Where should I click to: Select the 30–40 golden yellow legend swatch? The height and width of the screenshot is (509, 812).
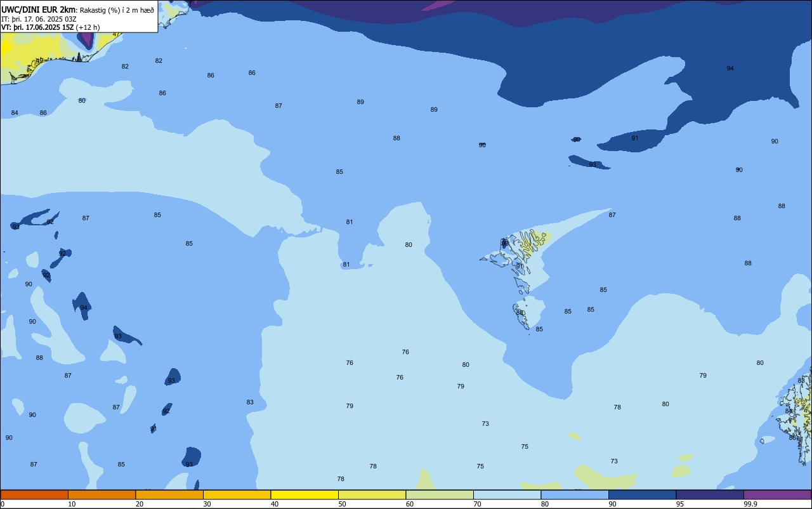coord(237,494)
